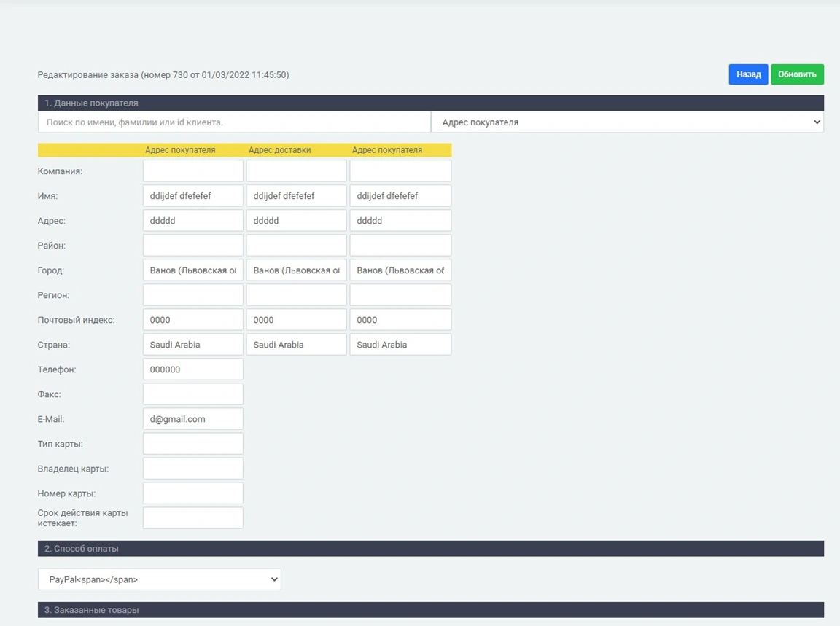Click the first Адрес field with ddddd
840x626 pixels.
click(x=192, y=221)
